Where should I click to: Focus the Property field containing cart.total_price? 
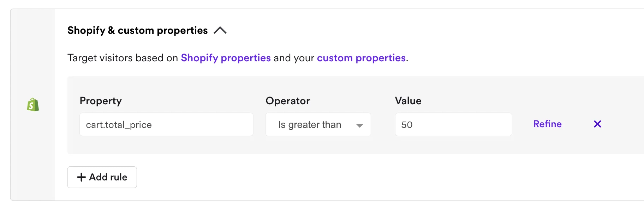pos(166,125)
